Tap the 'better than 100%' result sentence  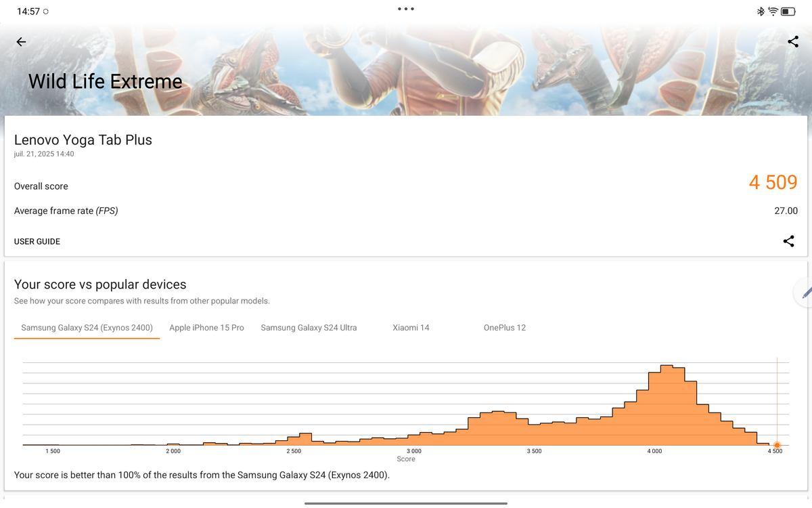coord(202,475)
